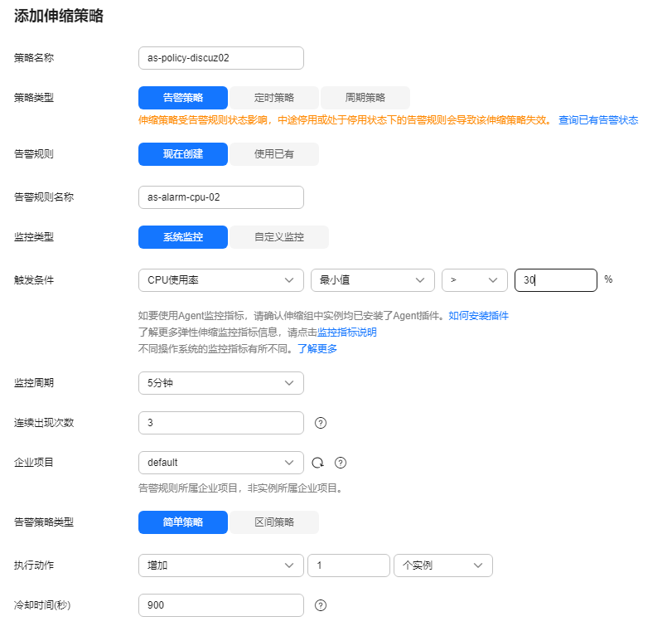Open the 个实例 unit dropdown
672x631 pixels.
pos(443,565)
